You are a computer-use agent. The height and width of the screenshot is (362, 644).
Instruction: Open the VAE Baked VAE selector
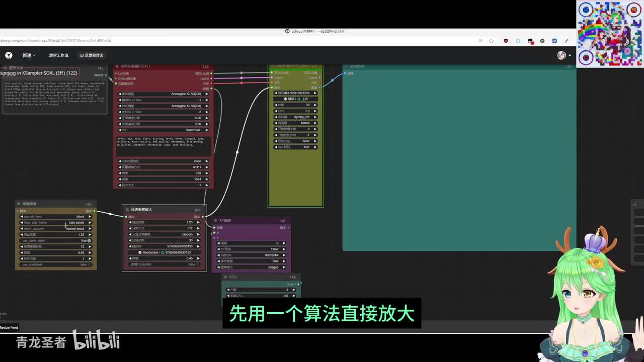pos(163,130)
